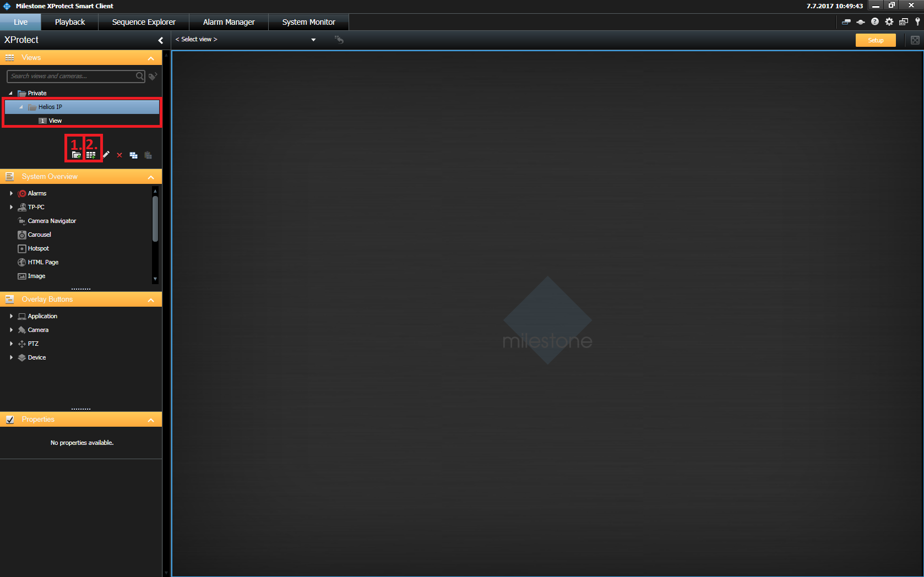Screen dimensions: 924x577
Task: Open the Alarm Manager tab
Action: [x=229, y=22]
